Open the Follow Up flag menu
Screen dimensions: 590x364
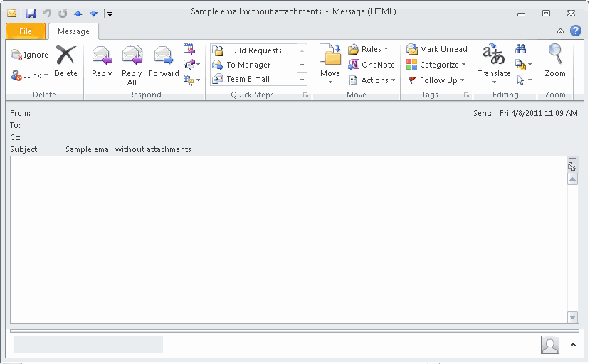pyautogui.click(x=436, y=80)
